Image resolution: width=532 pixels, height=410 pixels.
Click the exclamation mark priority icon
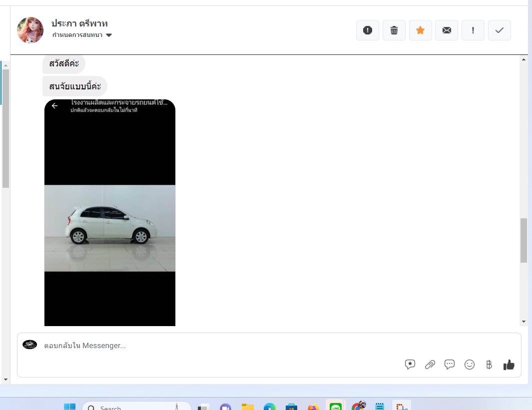[473, 30]
